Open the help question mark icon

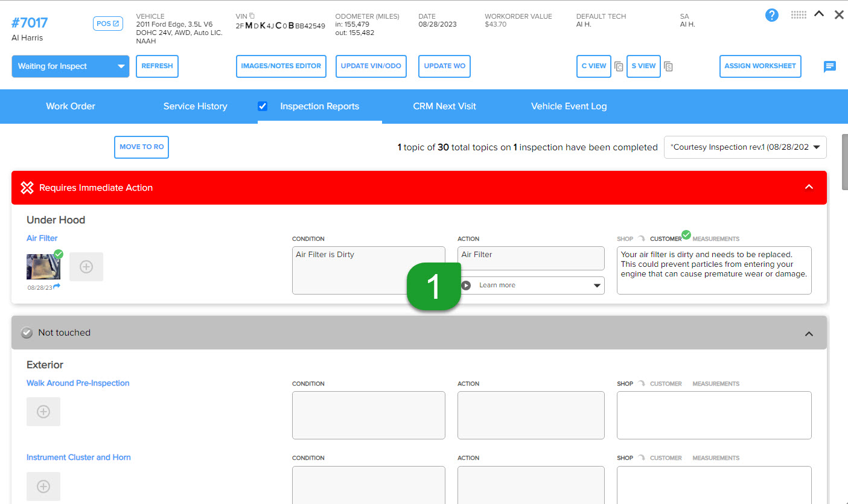[771, 15]
